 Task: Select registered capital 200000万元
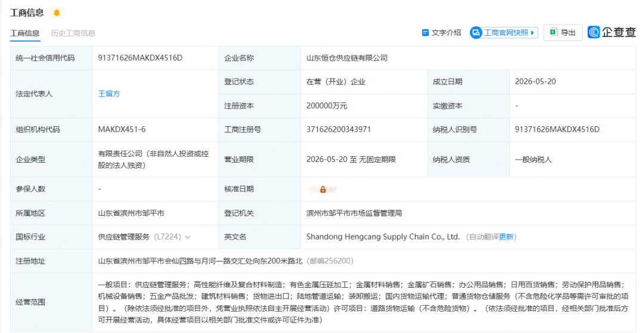(x=327, y=106)
